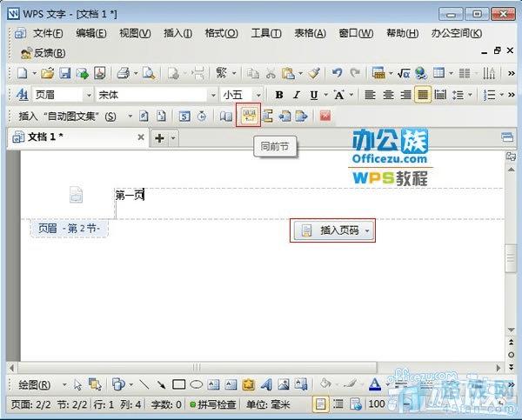522x420 pixels.
Task: Toggle the same-as-previous-section link button
Action: tap(249, 116)
